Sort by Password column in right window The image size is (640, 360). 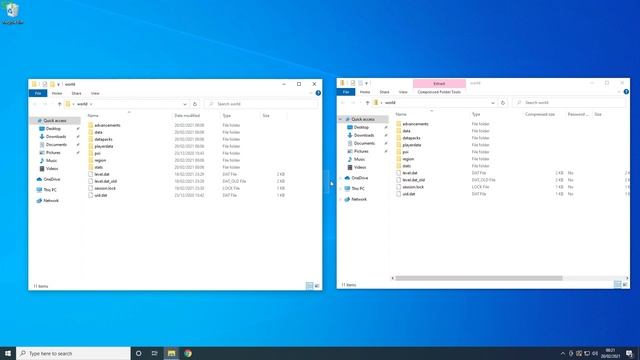tap(578, 115)
